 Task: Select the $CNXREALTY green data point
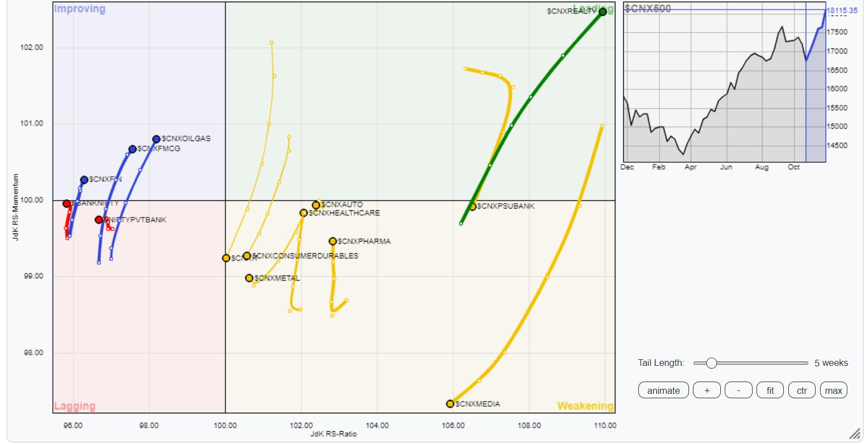click(603, 12)
